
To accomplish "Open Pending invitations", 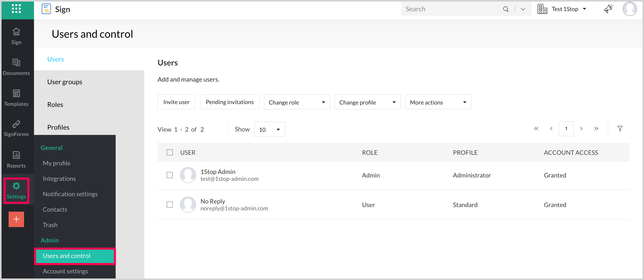I will pyautogui.click(x=230, y=102).
